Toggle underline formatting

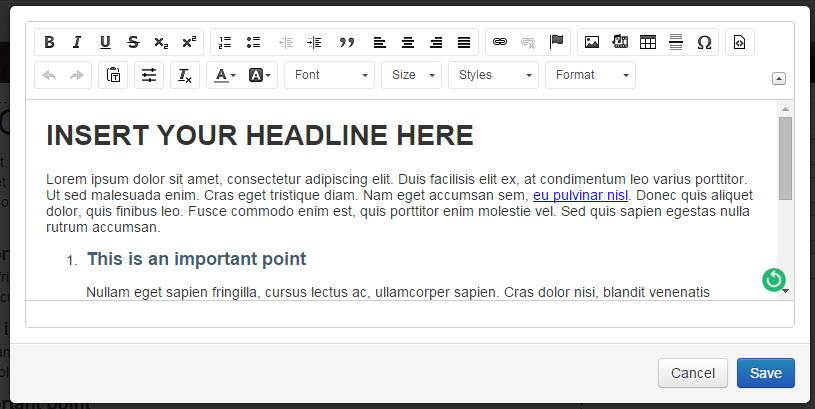click(105, 42)
